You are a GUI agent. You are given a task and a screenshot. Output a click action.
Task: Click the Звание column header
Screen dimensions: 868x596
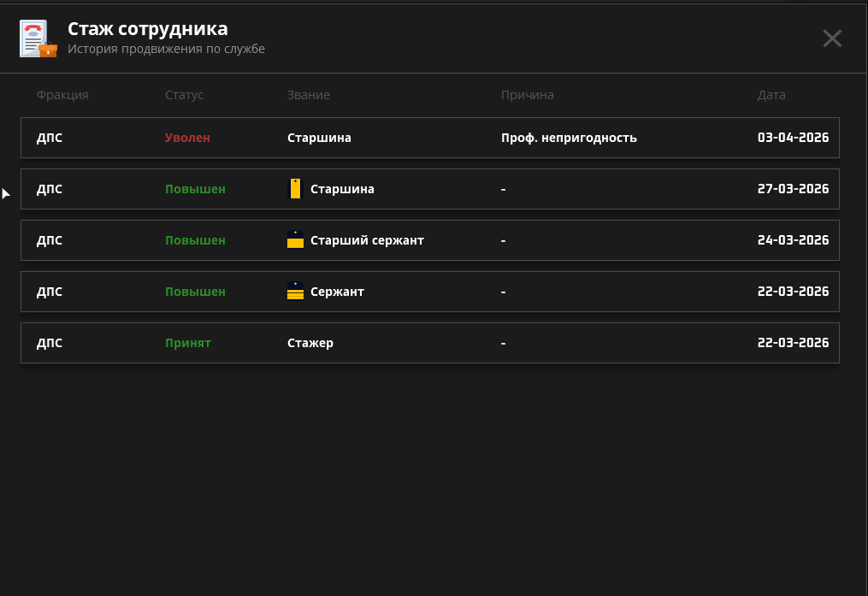[308, 95]
